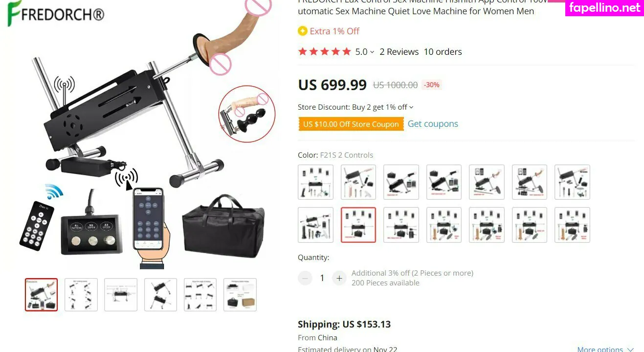The image size is (644, 352).
Task: Expand More options for shipping
Action: pyautogui.click(x=605, y=349)
